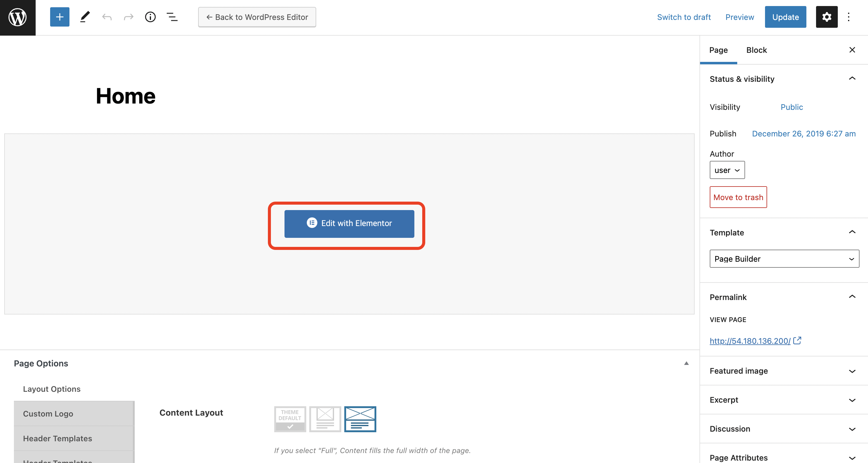Screen dimensions: 868x463
Task: Click the WordPress logo icon
Action: [18, 17]
